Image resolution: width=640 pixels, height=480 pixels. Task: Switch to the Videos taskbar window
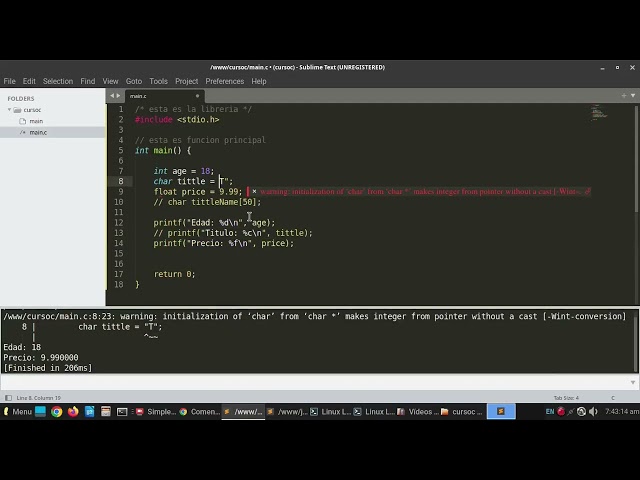pyautogui.click(x=418, y=412)
